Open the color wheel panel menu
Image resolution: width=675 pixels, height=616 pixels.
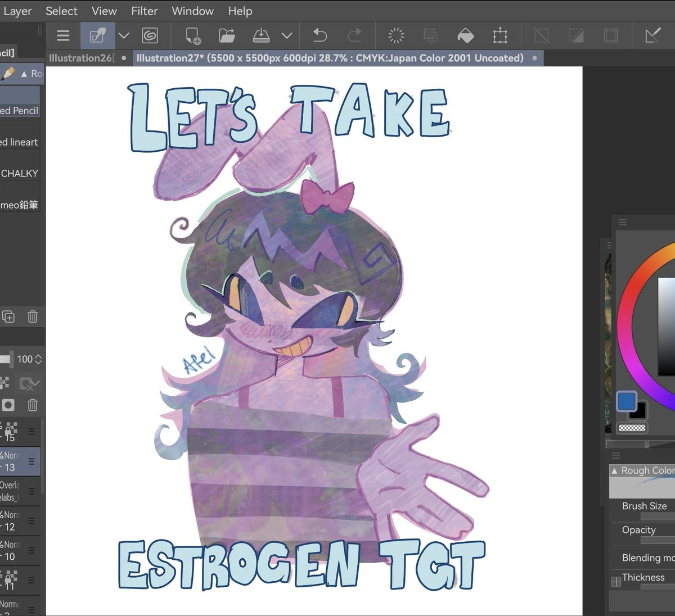click(x=623, y=223)
